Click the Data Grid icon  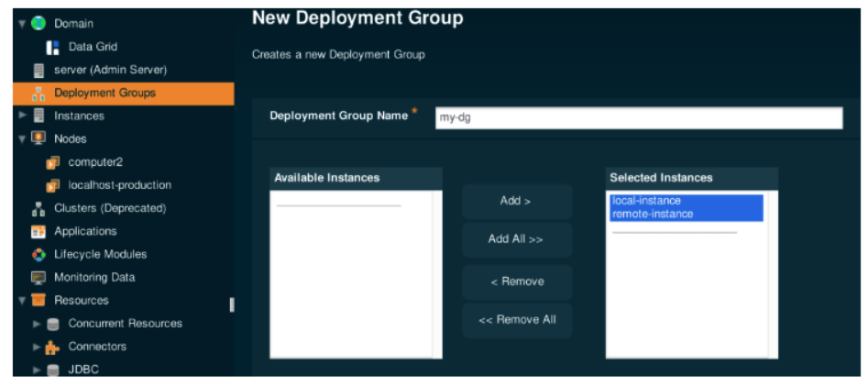pos(52,47)
